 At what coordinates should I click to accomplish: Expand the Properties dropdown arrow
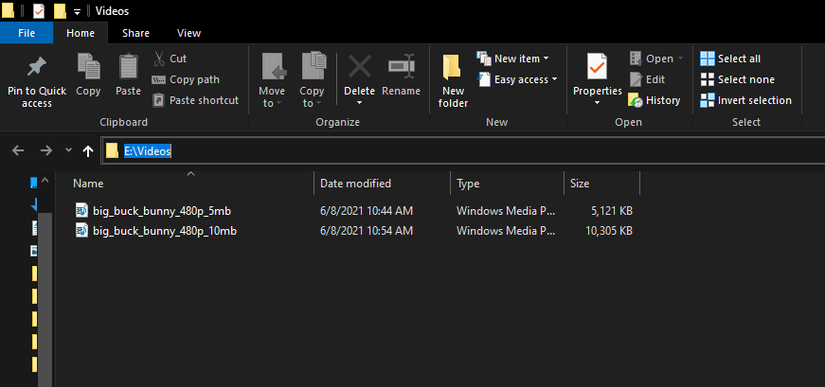point(597,103)
